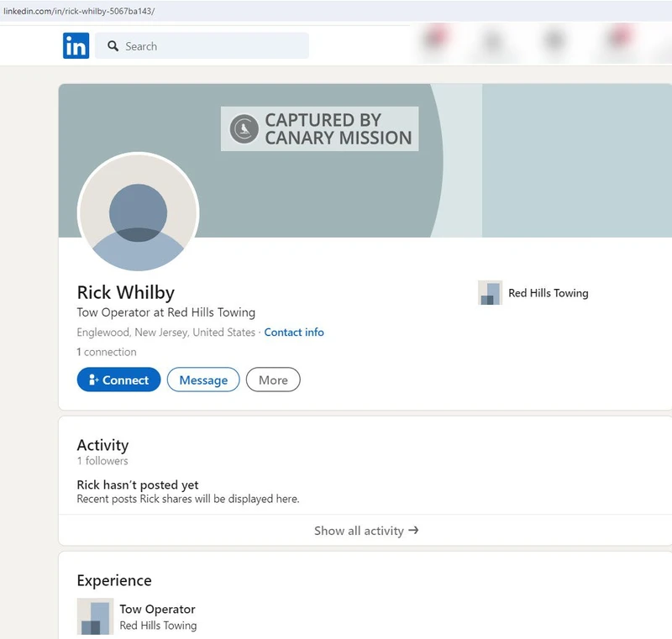Click the Experience section header
Image resolution: width=672 pixels, height=639 pixels.
(x=113, y=580)
